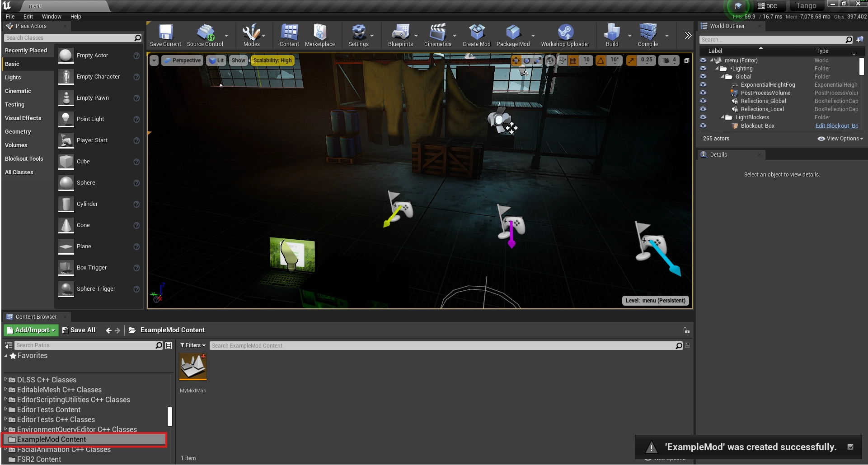Open the Content browser toolbar icon
Screen dimensions: 868x465
pos(289,35)
